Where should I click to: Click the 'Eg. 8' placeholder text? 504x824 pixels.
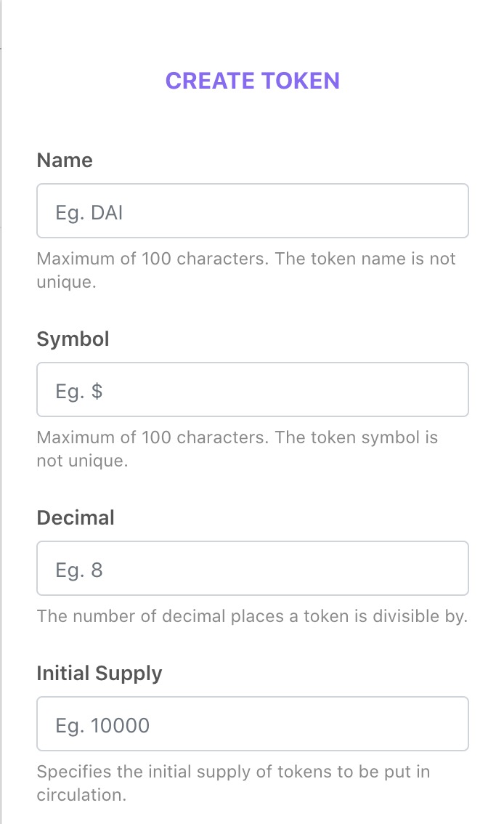click(x=79, y=570)
